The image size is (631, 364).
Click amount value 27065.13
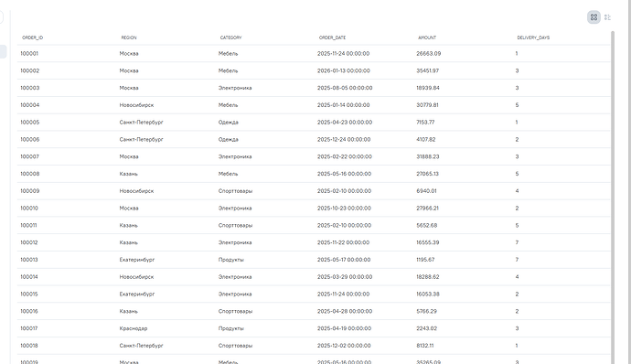[x=427, y=174]
